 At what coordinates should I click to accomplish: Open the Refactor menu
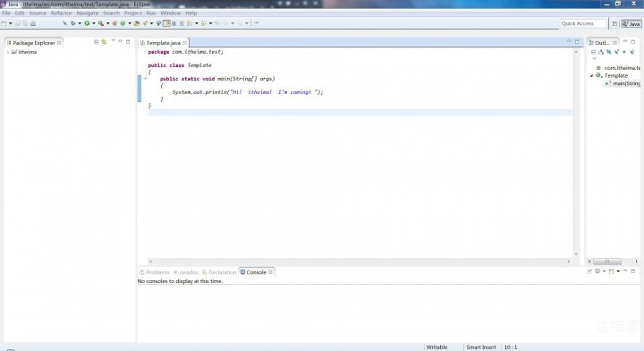click(61, 13)
